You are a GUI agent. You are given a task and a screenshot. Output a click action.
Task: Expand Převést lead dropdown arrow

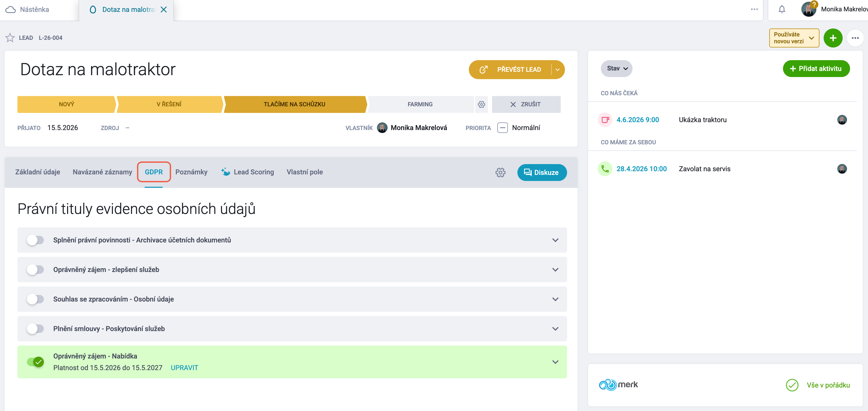pyautogui.click(x=557, y=70)
